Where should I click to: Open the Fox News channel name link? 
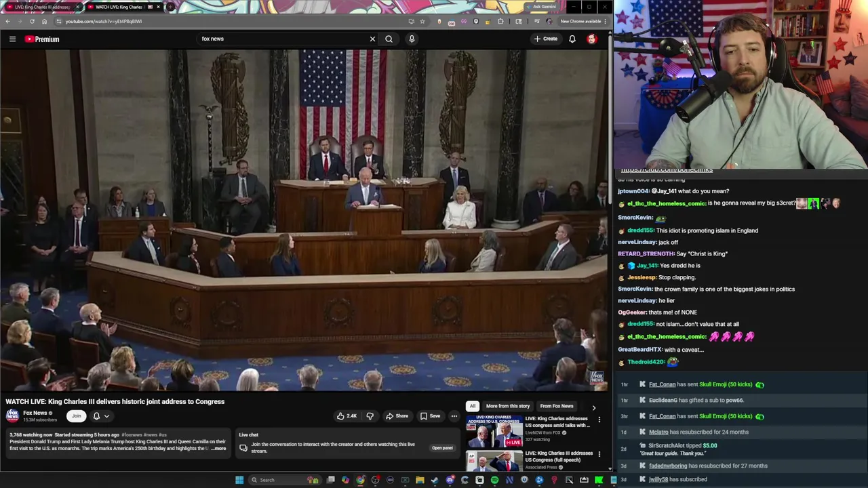pyautogui.click(x=35, y=413)
